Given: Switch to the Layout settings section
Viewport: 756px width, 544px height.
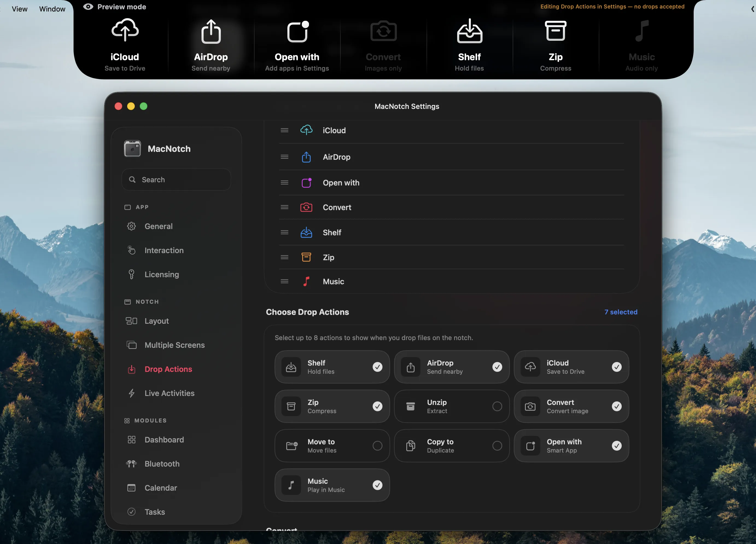Looking at the screenshot, I should click(156, 321).
